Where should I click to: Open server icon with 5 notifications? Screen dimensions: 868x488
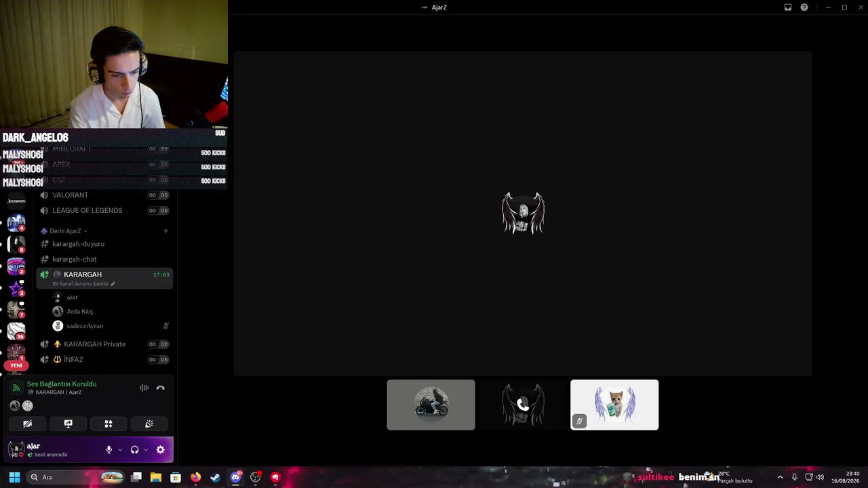[16, 244]
